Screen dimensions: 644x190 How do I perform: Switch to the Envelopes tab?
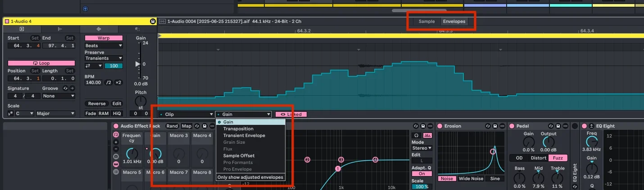pyautogui.click(x=454, y=22)
